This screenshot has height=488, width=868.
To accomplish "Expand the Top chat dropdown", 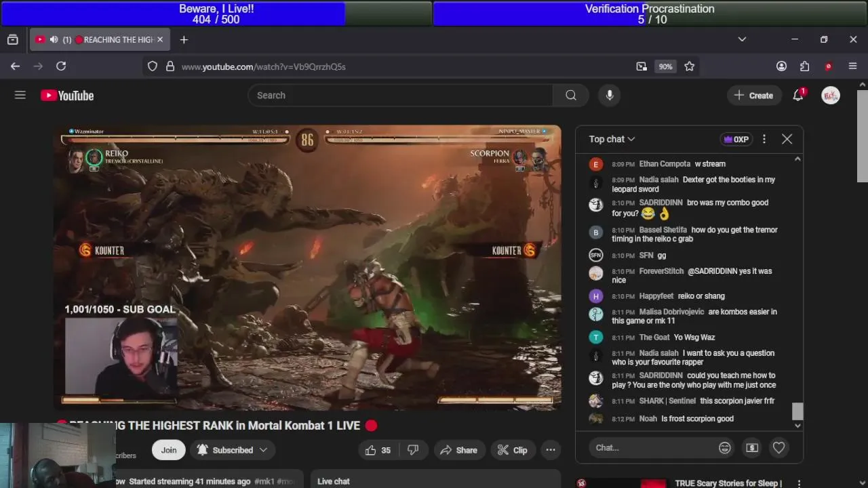I will tap(612, 139).
